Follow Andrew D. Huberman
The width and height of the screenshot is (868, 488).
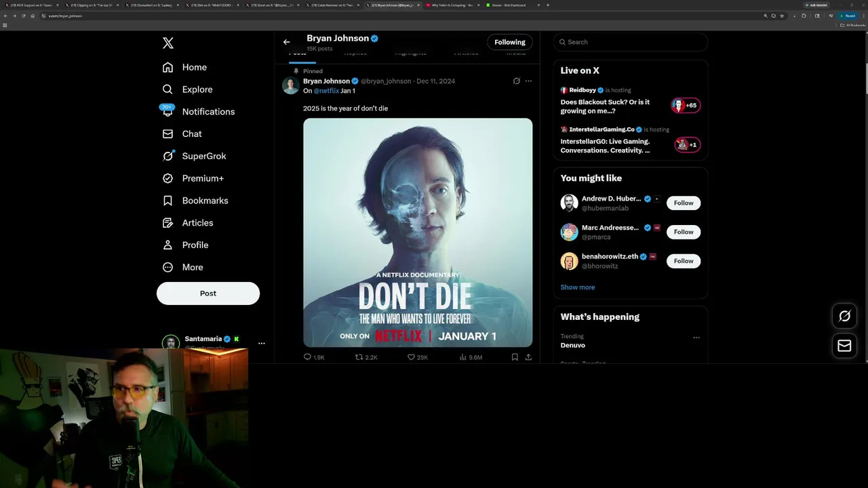[x=684, y=203]
